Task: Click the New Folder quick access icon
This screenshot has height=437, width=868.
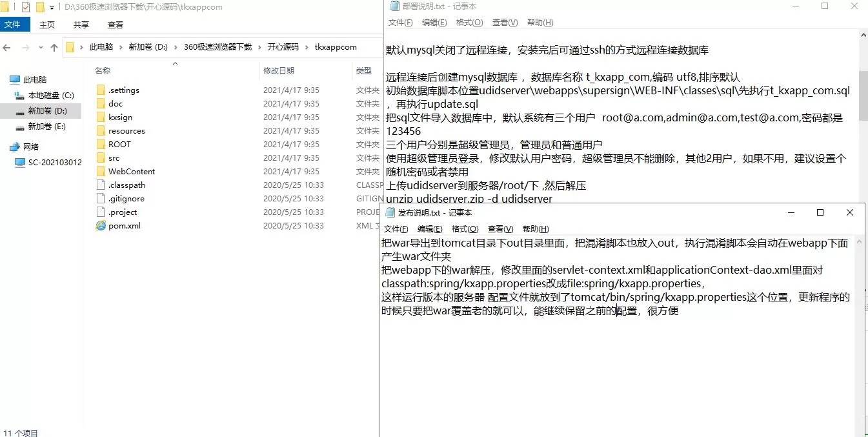Action: (40, 8)
